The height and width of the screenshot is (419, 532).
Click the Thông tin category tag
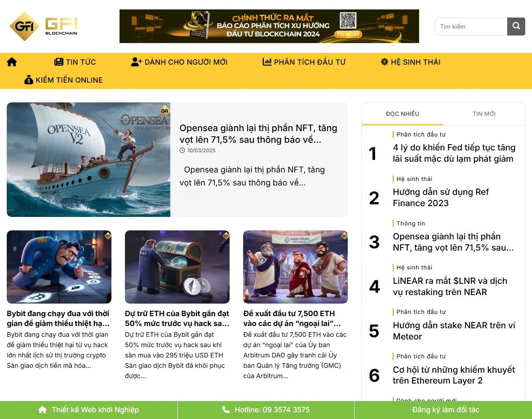[411, 223]
